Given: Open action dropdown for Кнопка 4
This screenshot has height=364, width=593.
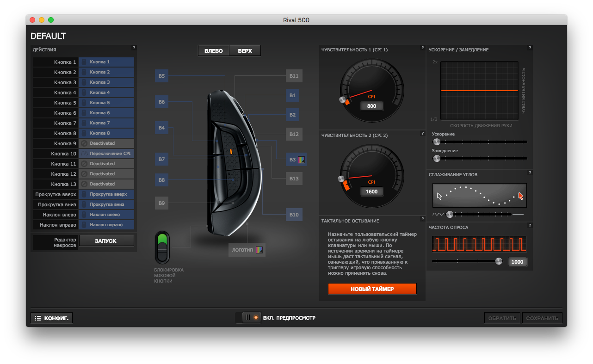Looking at the screenshot, I should 106,93.
